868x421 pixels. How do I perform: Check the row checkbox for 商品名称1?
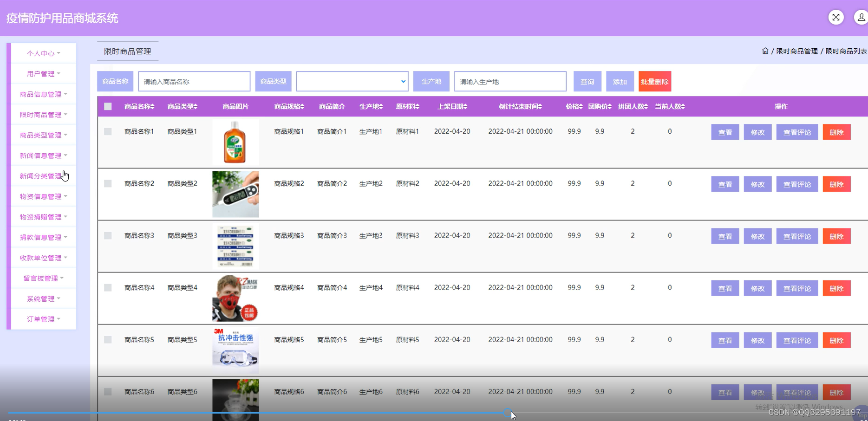(x=108, y=131)
